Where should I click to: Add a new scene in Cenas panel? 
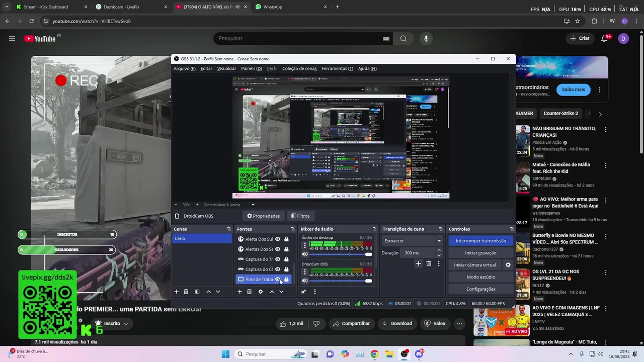coord(176,292)
